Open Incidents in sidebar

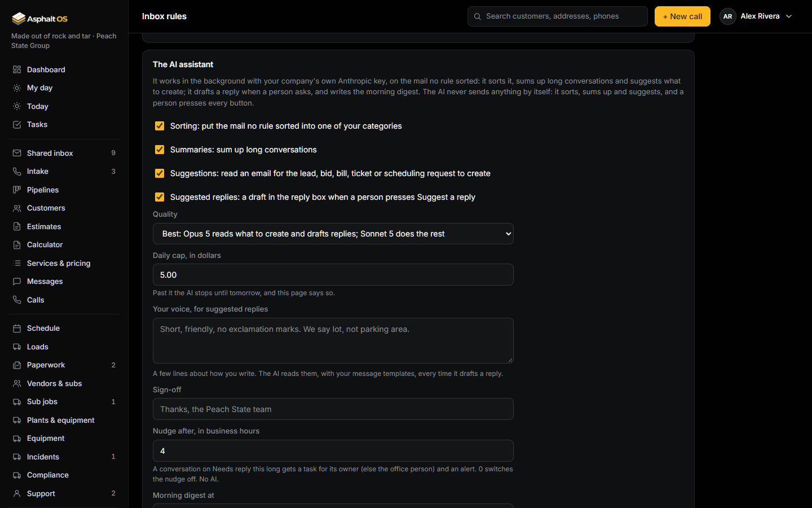64,457
